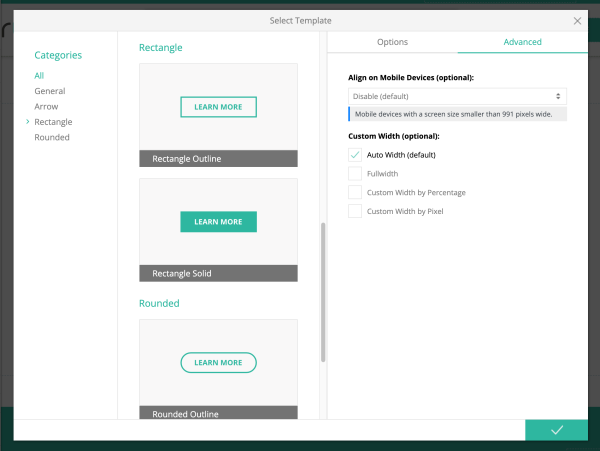The width and height of the screenshot is (600, 451).
Task: Select the General category
Action: coord(50,91)
